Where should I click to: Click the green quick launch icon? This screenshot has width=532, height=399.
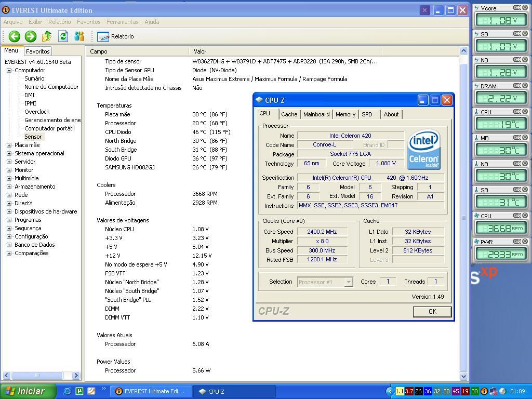coord(79,391)
